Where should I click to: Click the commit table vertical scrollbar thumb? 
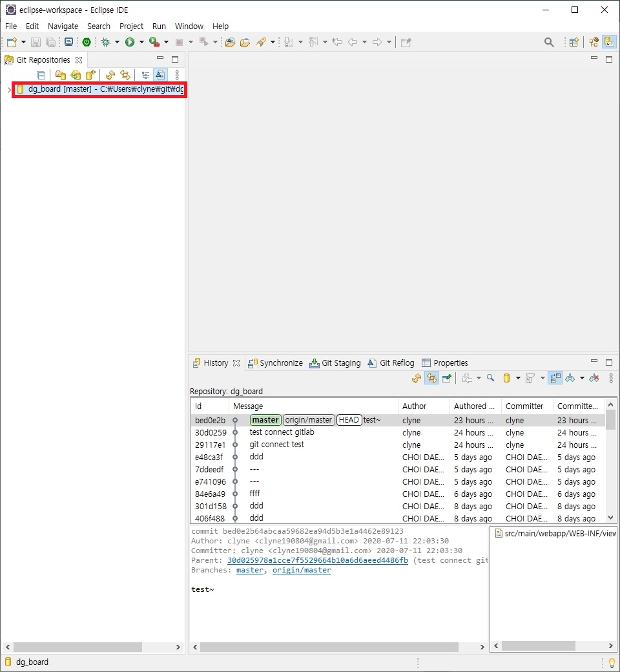[x=610, y=419]
